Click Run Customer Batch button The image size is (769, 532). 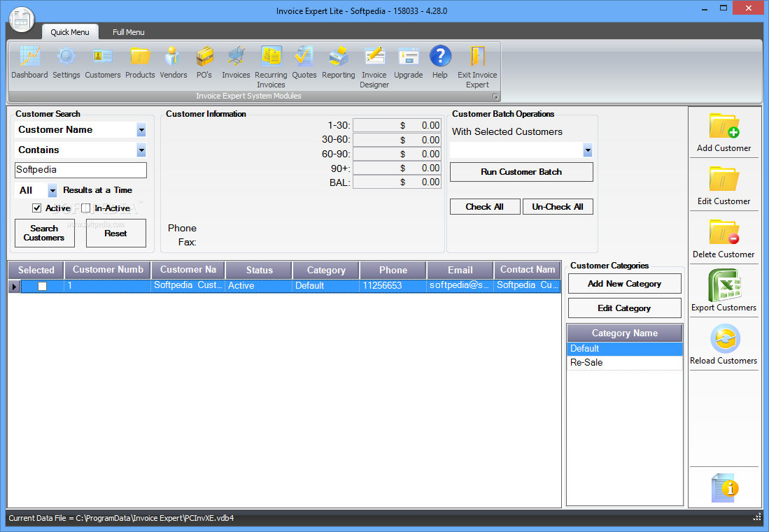coord(521,172)
